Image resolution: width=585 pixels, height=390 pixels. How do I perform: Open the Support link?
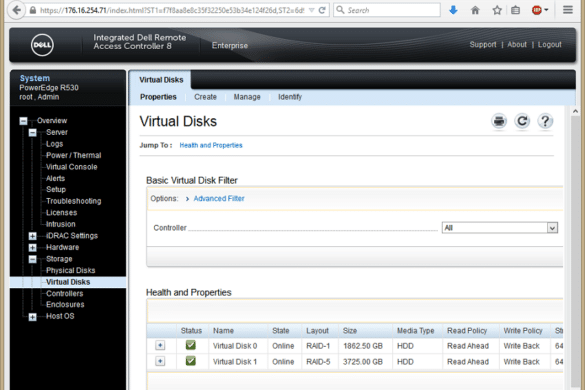click(483, 44)
